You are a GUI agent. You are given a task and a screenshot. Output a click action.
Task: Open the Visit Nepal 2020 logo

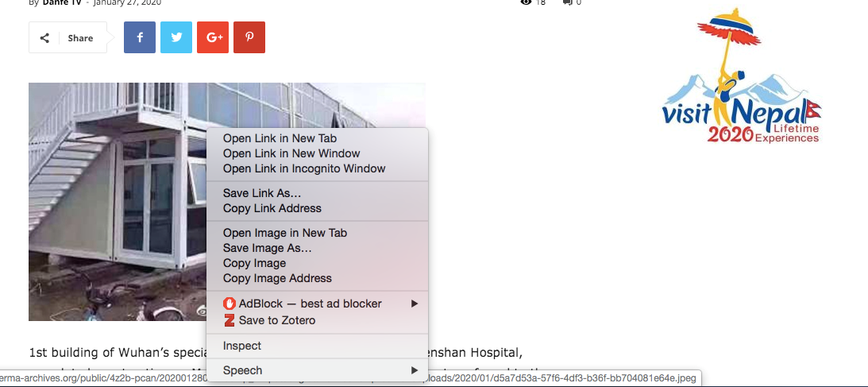click(741, 76)
